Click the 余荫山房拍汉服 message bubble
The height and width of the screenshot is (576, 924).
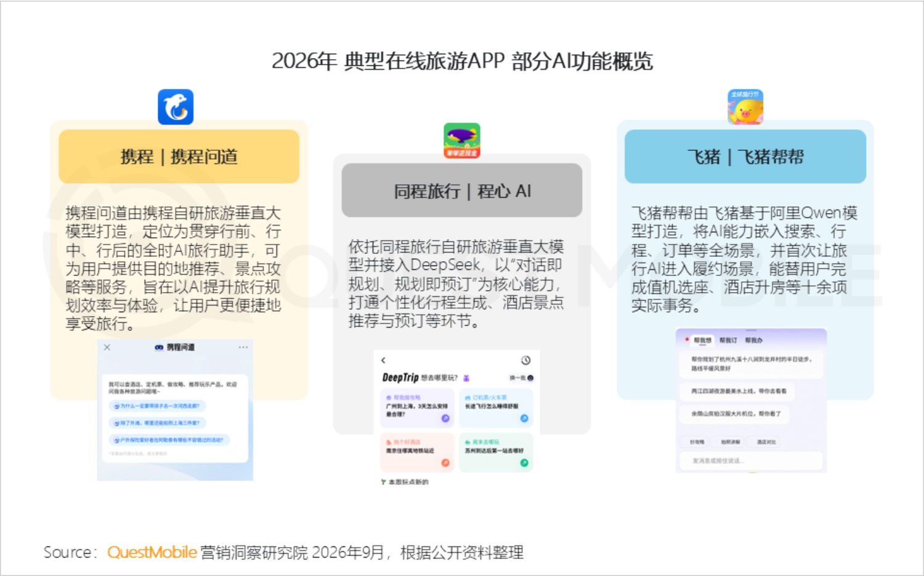736,414
